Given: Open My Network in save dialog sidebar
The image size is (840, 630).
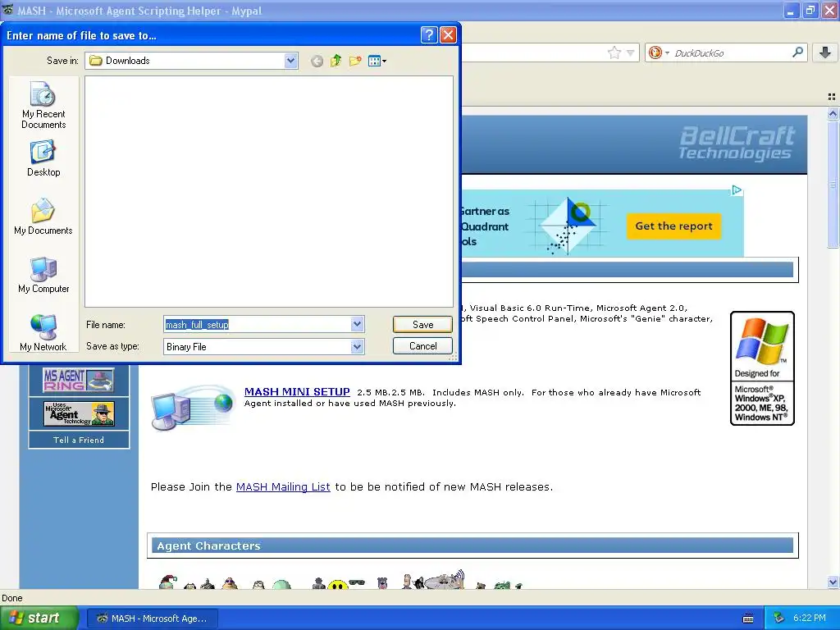Looking at the screenshot, I should [x=43, y=333].
